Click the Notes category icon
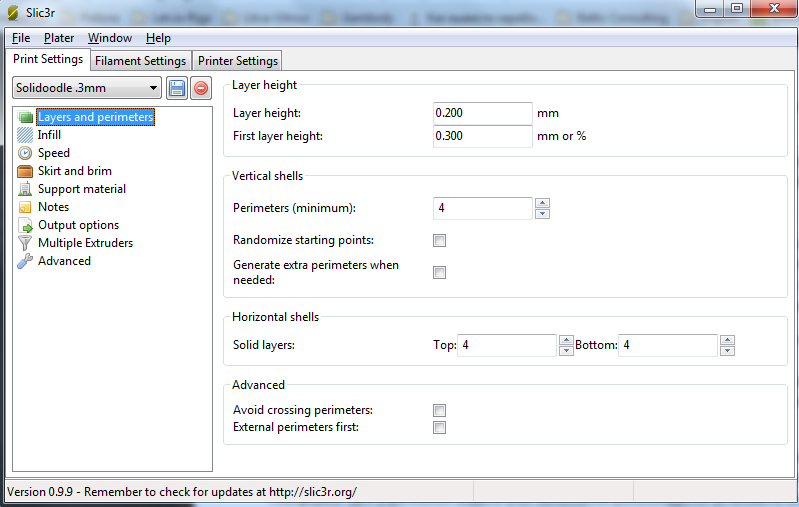Screen dimensions: 799x507 [25, 207]
